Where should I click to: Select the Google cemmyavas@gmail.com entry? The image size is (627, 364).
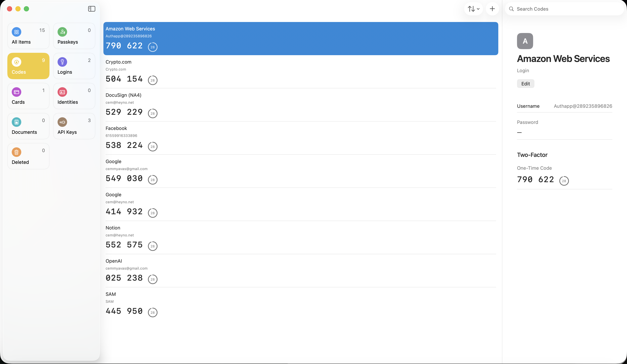click(300, 171)
